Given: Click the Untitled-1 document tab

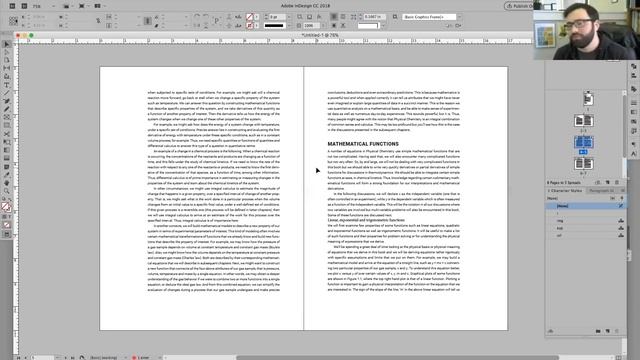Looking at the screenshot, I should click(x=320, y=36).
